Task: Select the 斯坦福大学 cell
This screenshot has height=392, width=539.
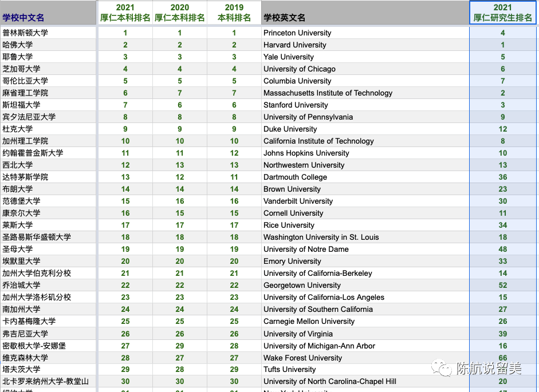Action: [22, 105]
